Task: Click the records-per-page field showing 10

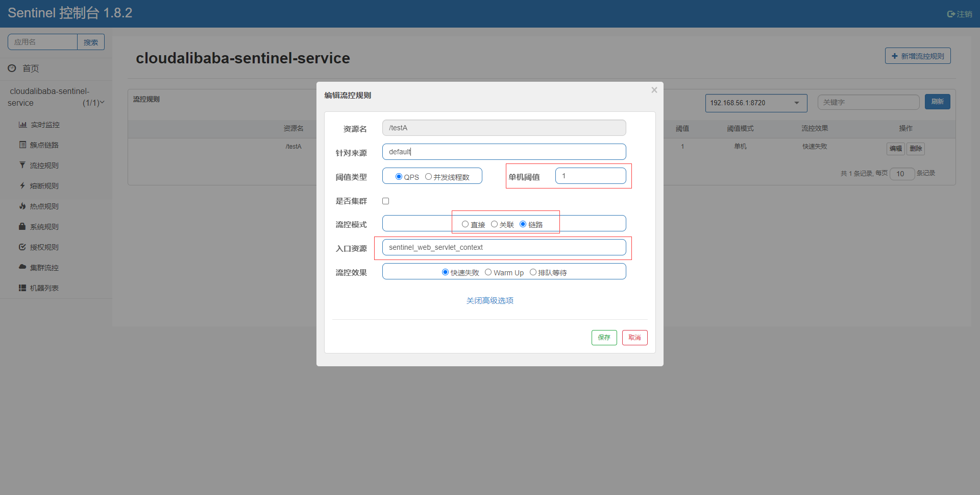Action: 902,174
